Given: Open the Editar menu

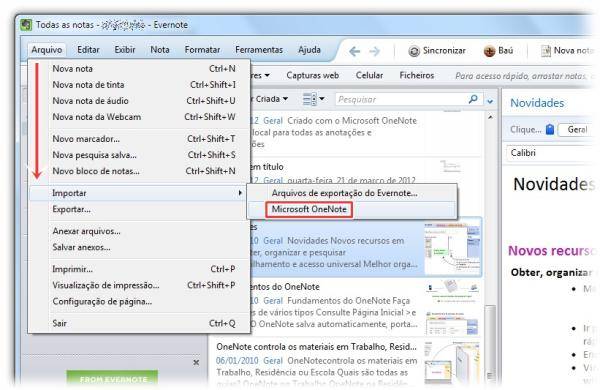Looking at the screenshot, I should 88,50.
